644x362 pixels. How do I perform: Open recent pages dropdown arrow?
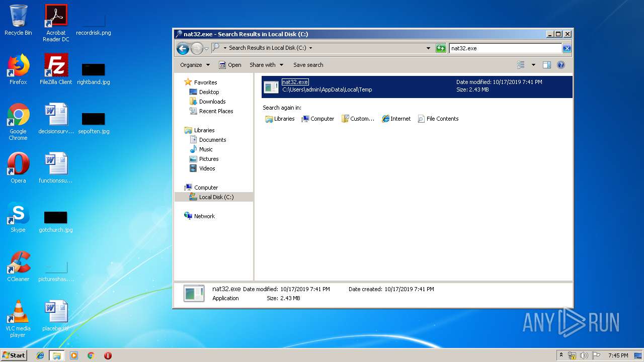(206, 49)
